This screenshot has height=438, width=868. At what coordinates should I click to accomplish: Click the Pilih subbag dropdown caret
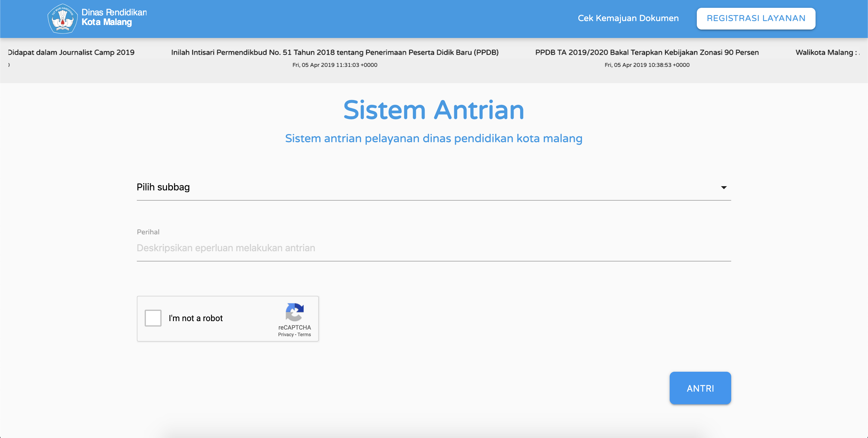pos(724,188)
